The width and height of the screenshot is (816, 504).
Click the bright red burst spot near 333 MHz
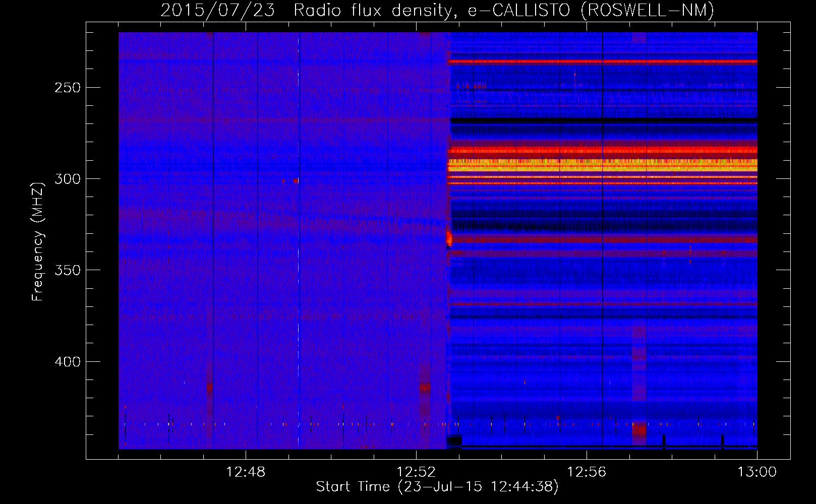click(x=449, y=239)
